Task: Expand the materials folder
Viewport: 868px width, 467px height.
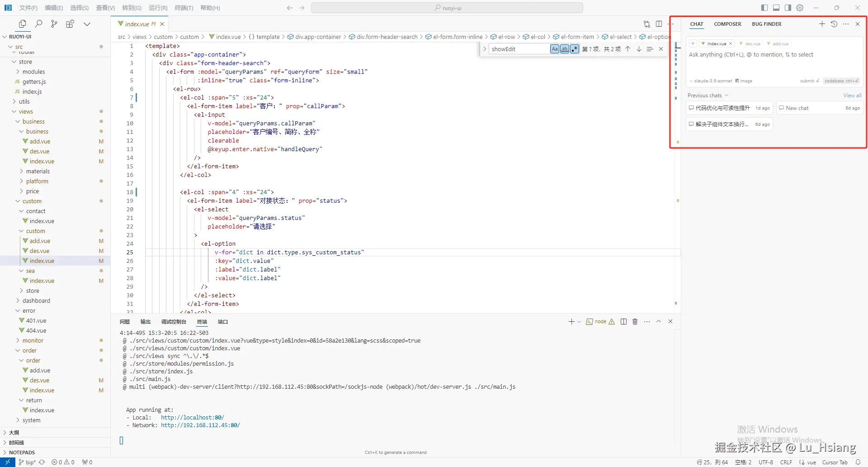Action: pyautogui.click(x=38, y=172)
